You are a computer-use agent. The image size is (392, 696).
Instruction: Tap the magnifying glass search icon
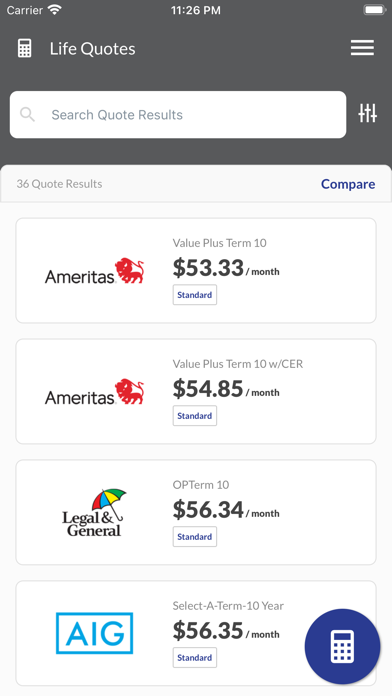pyautogui.click(x=28, y=115)
